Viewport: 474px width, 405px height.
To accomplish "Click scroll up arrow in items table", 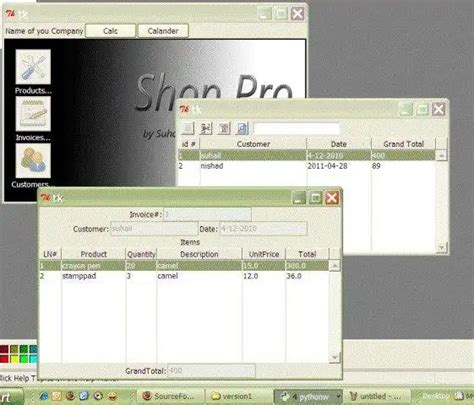I will pos(334,266).
